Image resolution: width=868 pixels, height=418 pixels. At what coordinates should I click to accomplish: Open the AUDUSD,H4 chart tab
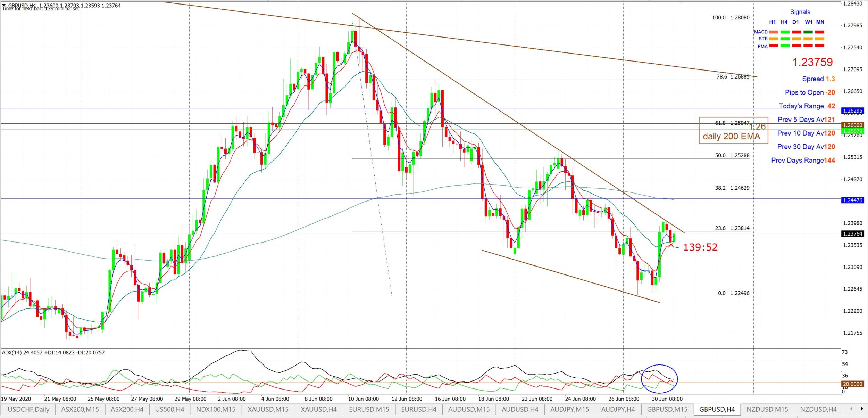[520, 409]
